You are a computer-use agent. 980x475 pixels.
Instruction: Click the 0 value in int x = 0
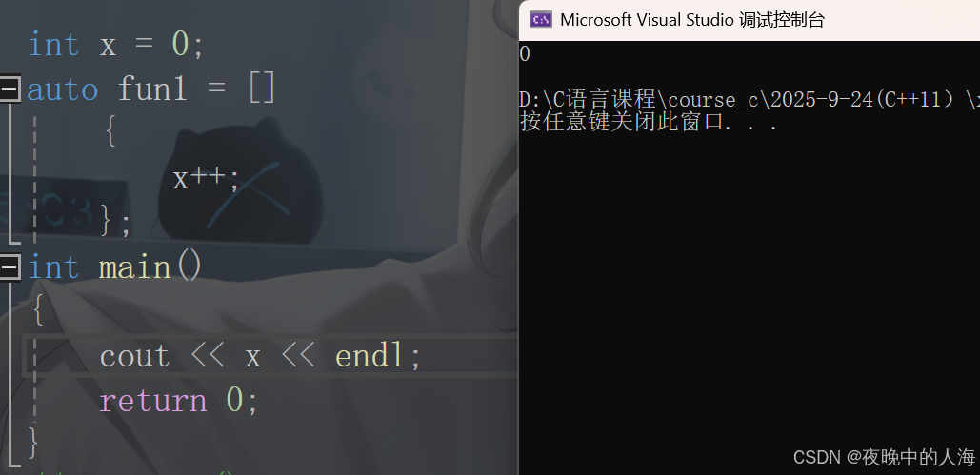click(181, 45)
